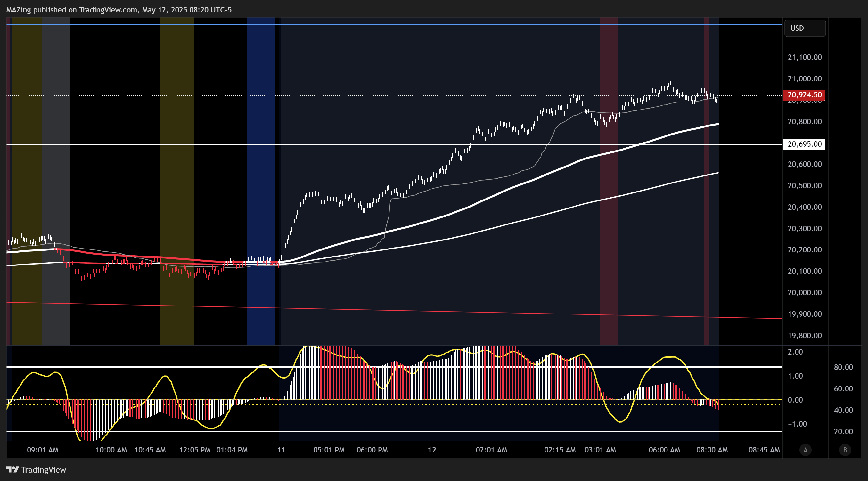Click the 10:00 AM time axis label
868x481 pixels.
click(x=111, y=450)
